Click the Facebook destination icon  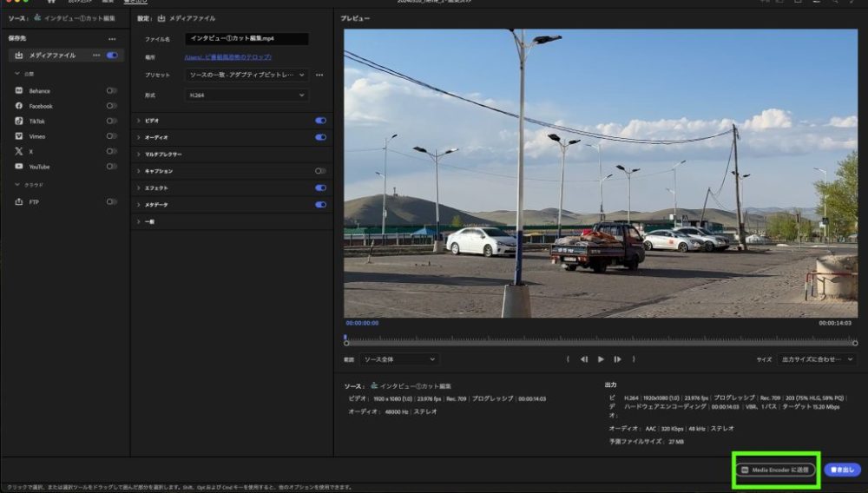19,106
